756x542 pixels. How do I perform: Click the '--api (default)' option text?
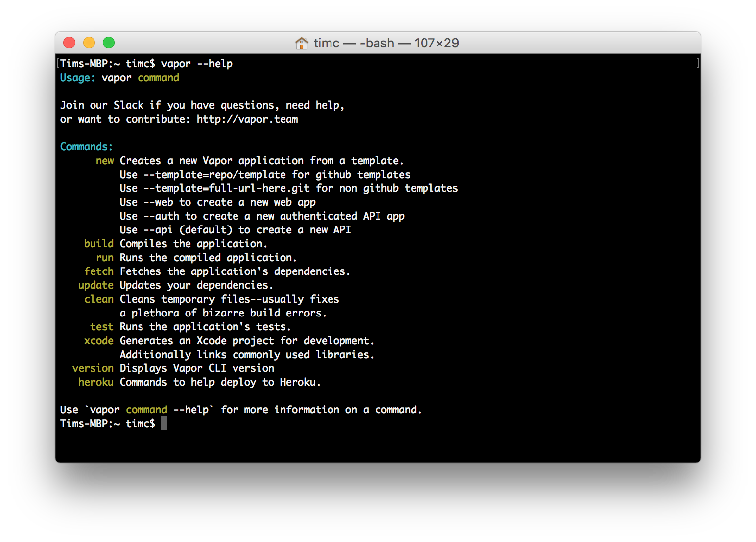click(188, 230)
